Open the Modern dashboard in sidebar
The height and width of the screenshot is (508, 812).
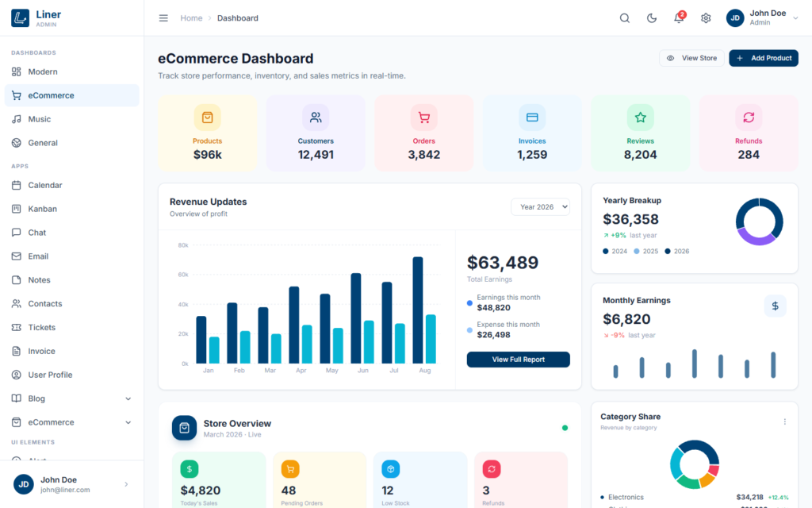[x=72, y=71]
